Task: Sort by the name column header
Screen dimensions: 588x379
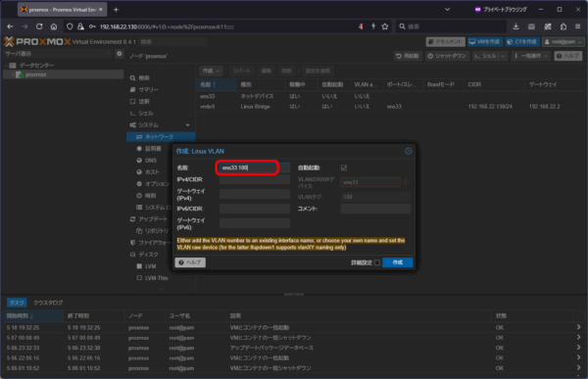Action: point(216,85)
